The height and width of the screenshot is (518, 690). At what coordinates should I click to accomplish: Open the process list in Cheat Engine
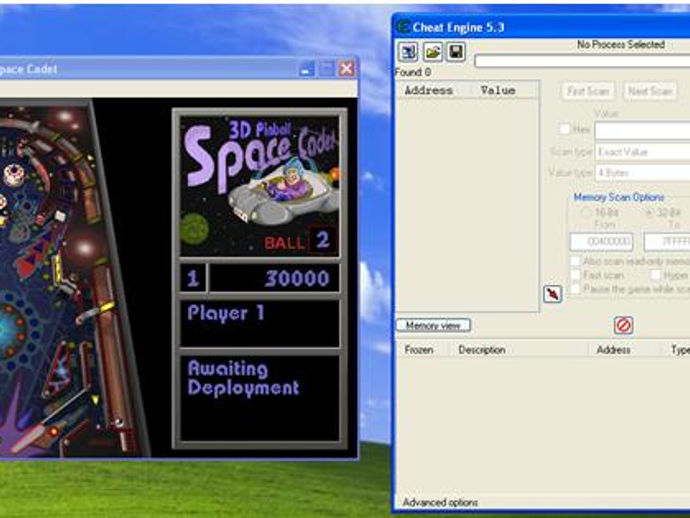tap(408, 52)
